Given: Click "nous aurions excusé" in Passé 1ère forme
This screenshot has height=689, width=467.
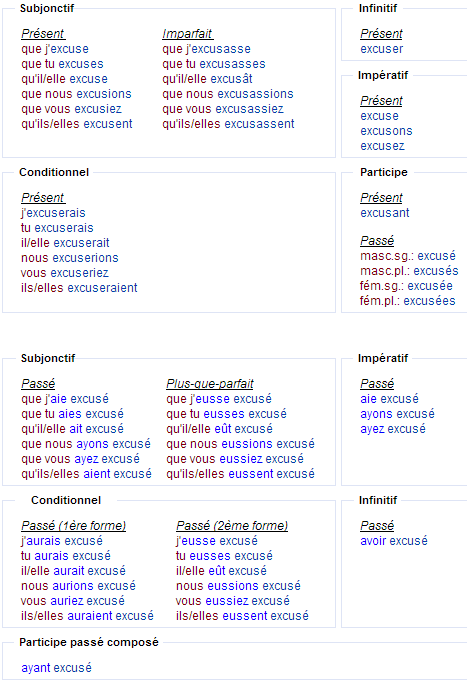Looking at the screenshot, I should pyautogui.click(x=78, y=586).
